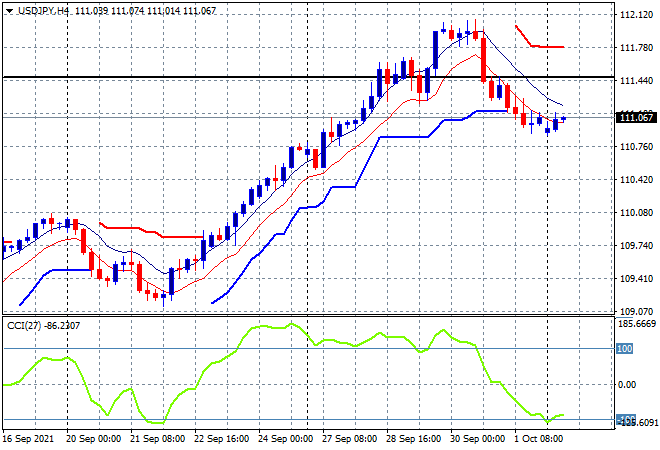
Task: Click the 24 Sep 00:00 time label
Action: tap(285, 439)
